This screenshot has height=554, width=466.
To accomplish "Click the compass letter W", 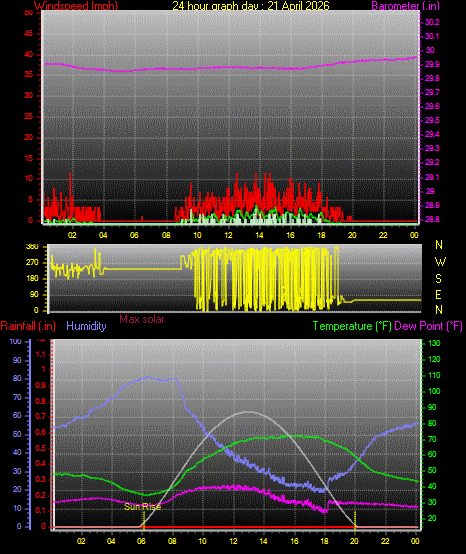I will coord(440,262).
